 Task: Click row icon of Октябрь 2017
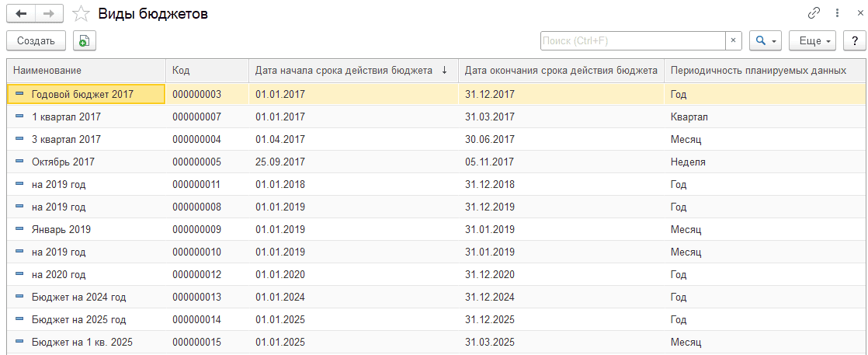[19, 162]
